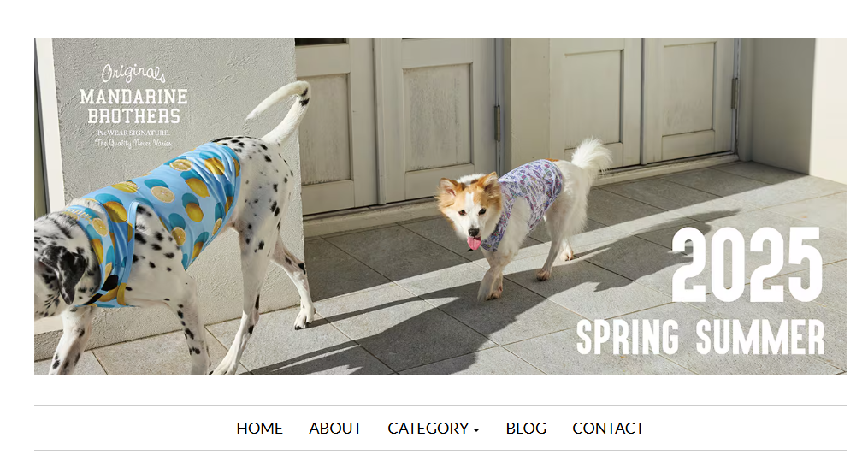This screenshot has width=868, height=467.
Task: Go to the ABOUT page
Action: tap(335, 429)
